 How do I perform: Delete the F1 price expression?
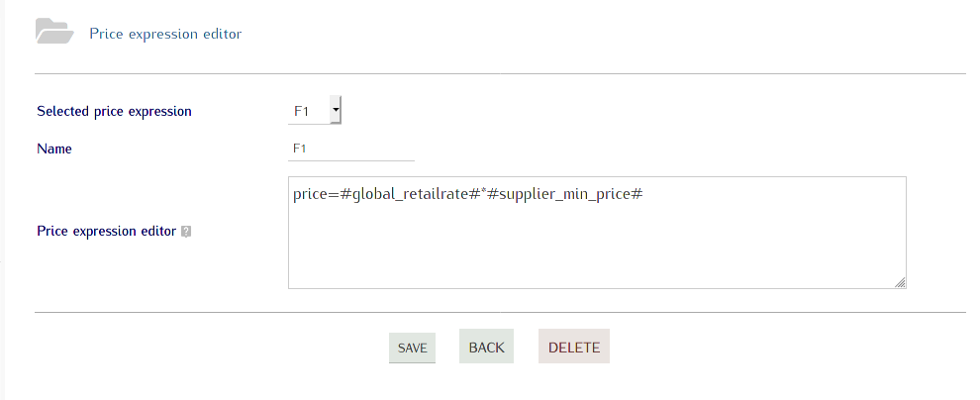(574, 347)
